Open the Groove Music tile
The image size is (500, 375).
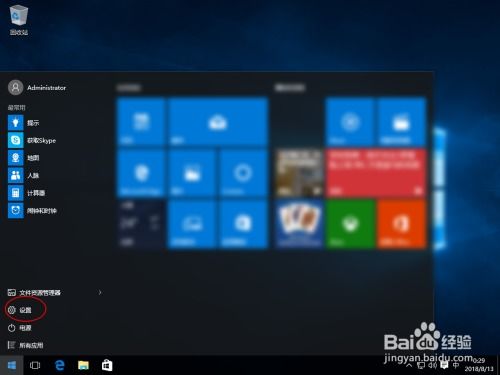[350, 122]
